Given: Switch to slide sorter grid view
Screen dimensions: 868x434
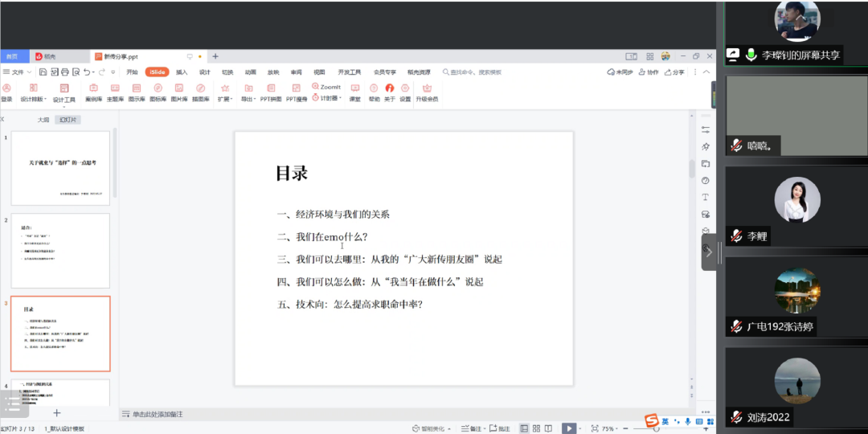Looking at the screenshot, I should point(537,428).
